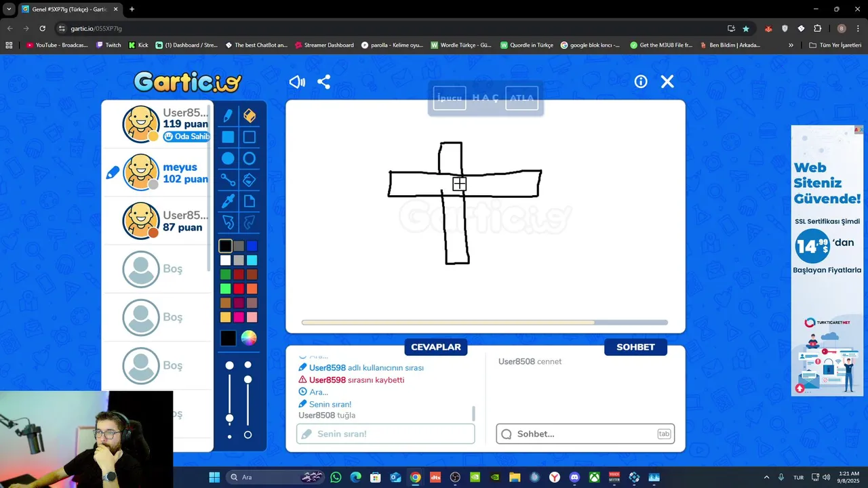
Task: Open Chrome tab search dropdown arrow
Action: point(9,9)
